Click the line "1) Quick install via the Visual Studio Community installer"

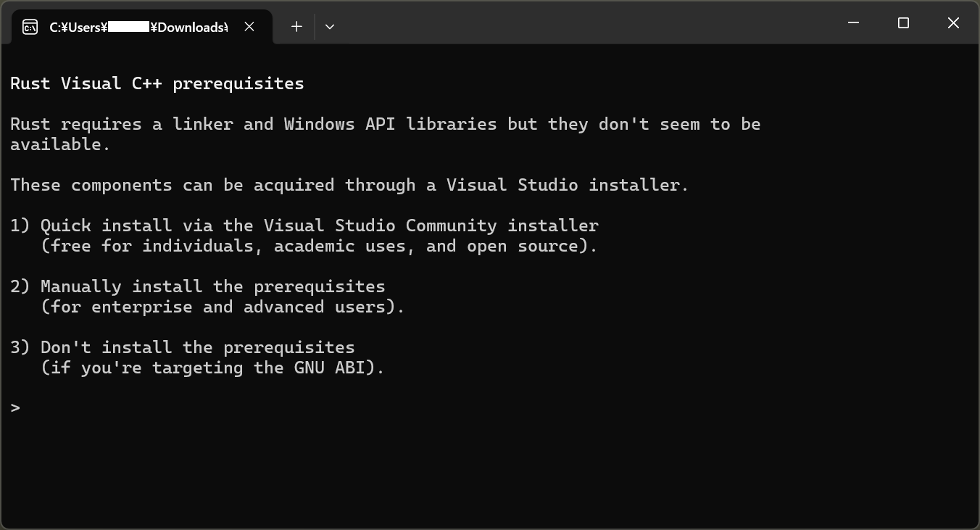point(304,225)
